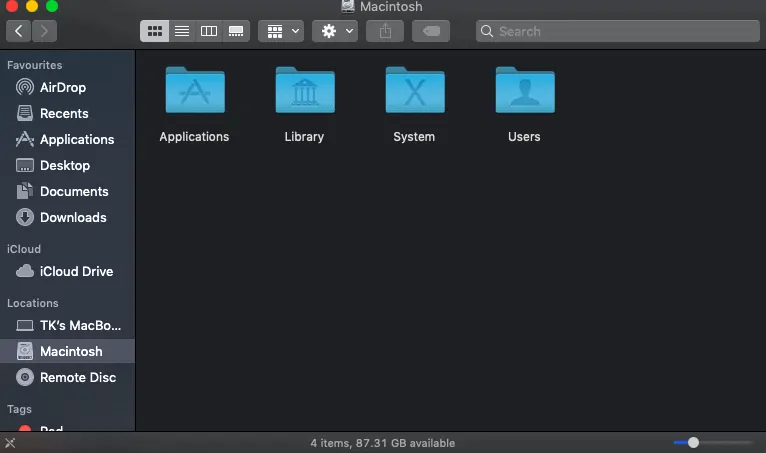
Task: Open the group-by arrangement dropdown
Action: (281, 31)
